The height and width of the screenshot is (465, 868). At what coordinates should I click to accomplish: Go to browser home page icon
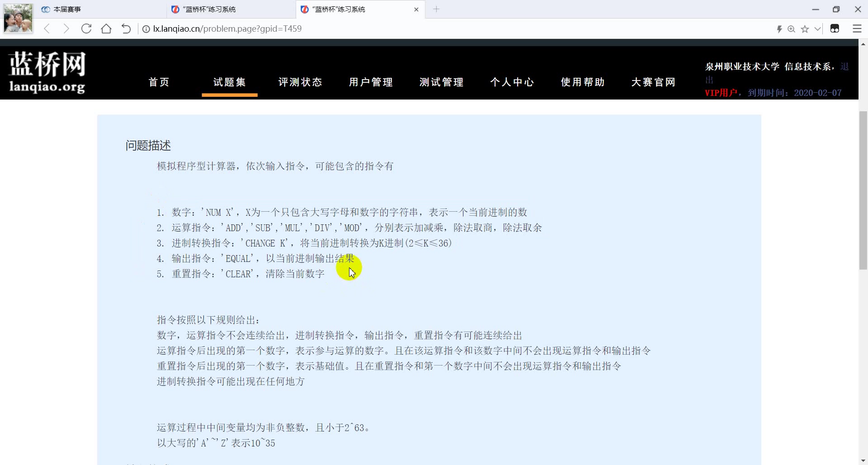click(x=106, y=29)
